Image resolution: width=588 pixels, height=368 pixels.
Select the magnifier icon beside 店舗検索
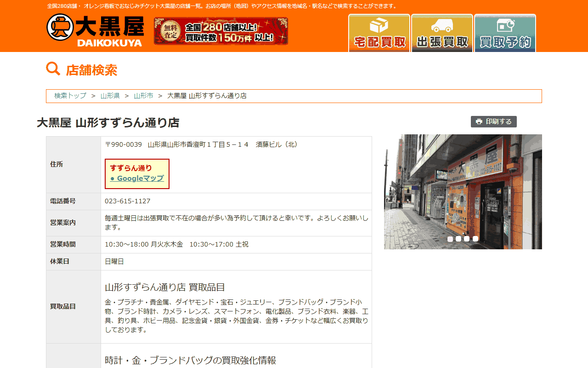53,69
